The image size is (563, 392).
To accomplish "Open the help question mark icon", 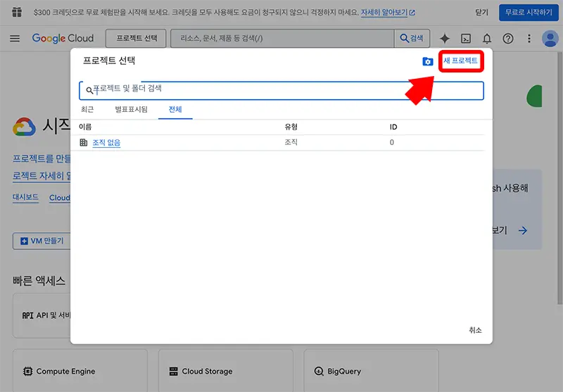I will coord(508,39).
